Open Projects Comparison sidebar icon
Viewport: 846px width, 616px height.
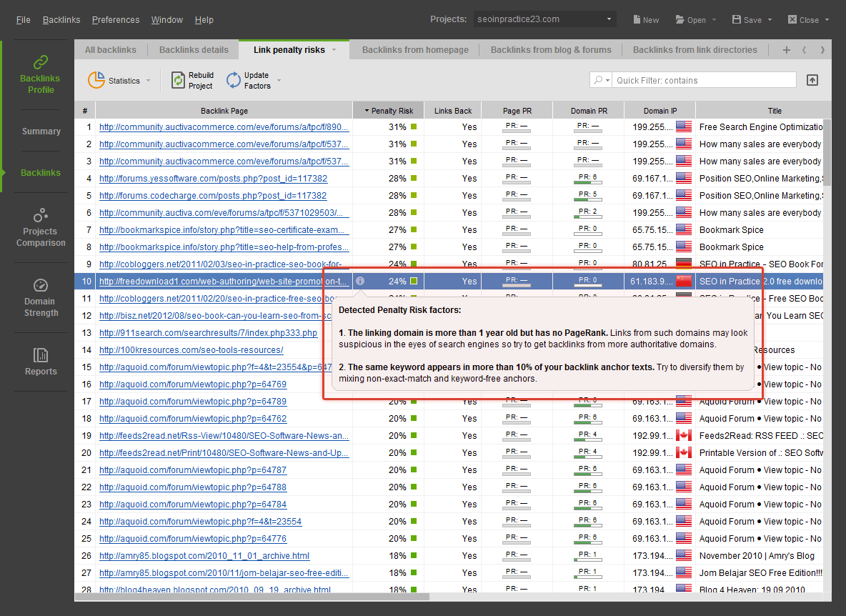pos(41,215)
